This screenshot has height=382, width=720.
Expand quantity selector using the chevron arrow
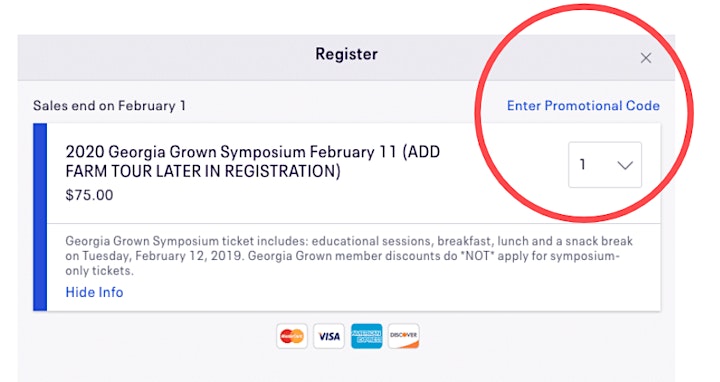(625, 165)
